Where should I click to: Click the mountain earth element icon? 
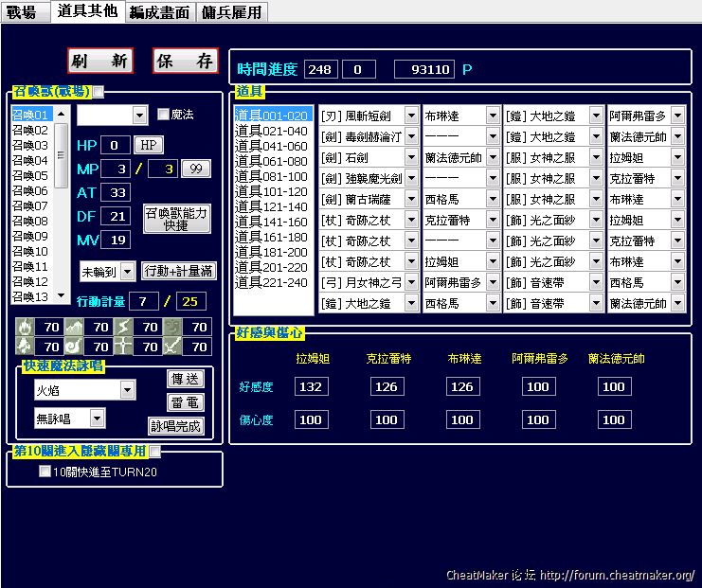tap(74, 328)
